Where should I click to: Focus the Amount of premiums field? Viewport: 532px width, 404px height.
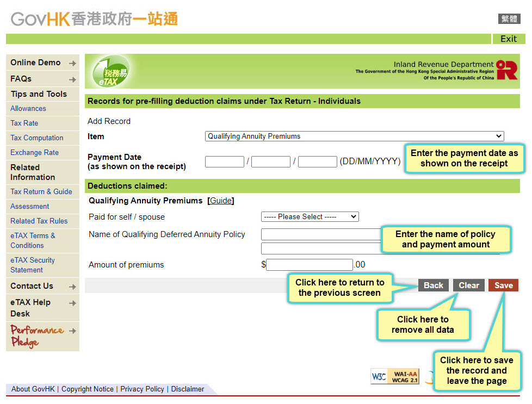coord(310,265)
